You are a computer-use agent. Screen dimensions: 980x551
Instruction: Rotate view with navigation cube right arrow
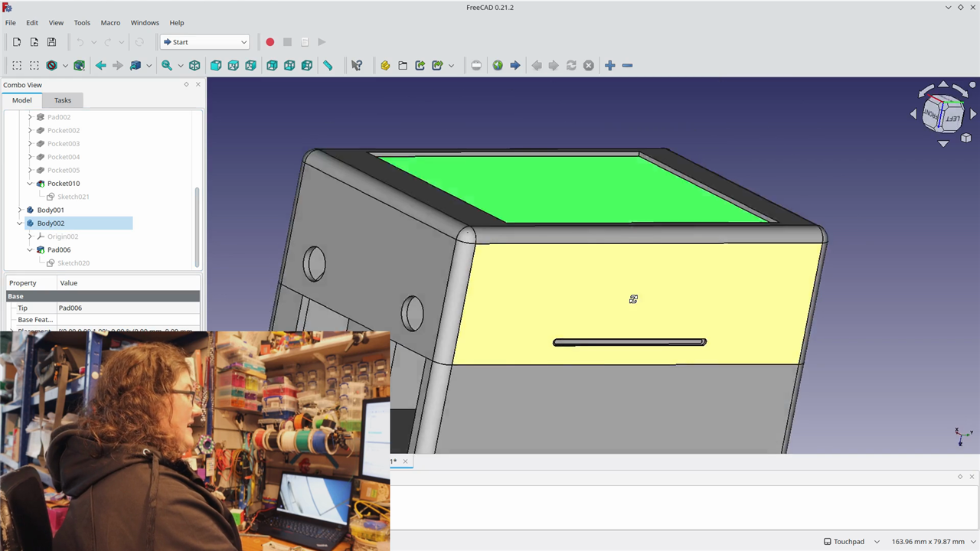tap(973, 114)
